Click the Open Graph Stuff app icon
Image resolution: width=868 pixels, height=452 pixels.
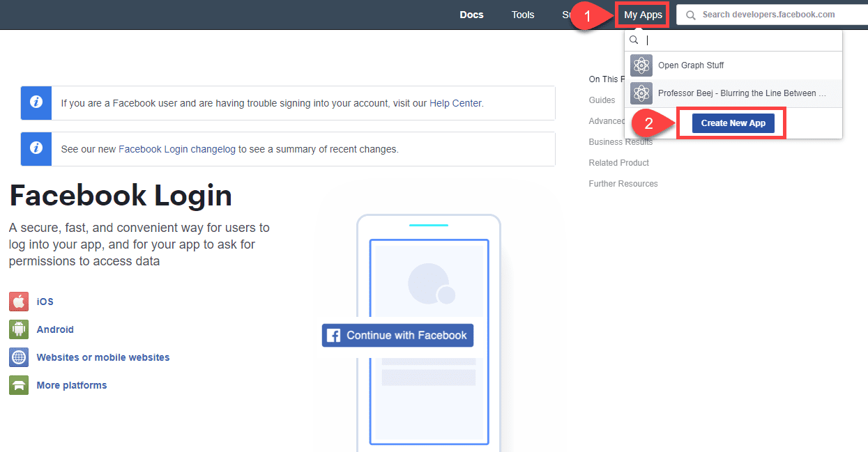641,65
